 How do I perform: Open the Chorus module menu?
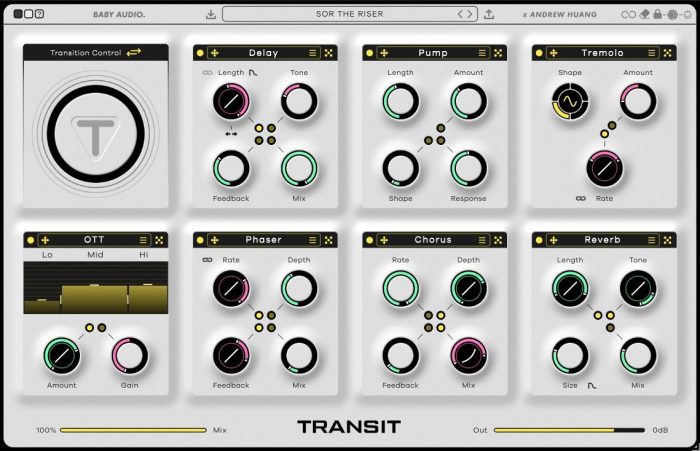pyautogui.click(x=482, y=240)
